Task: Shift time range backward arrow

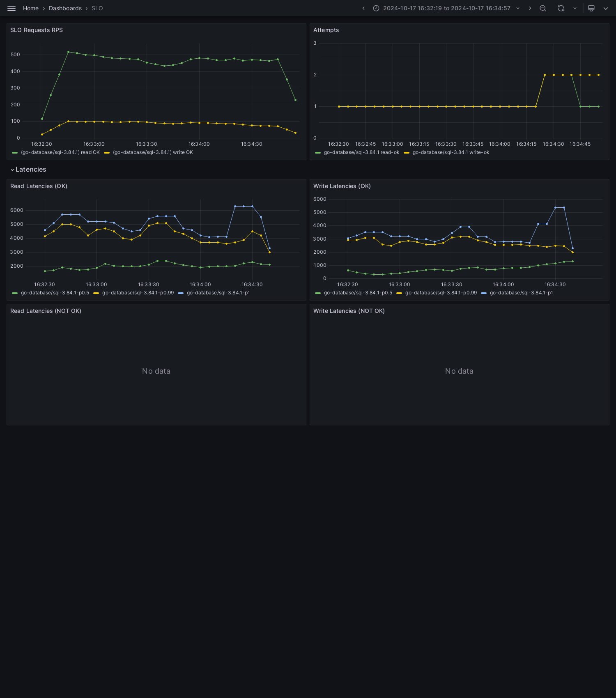Action: [x=363, y=8]
